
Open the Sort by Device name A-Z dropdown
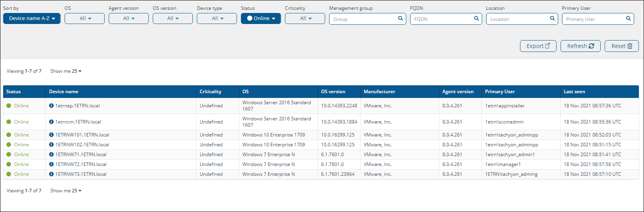coord(32,18)
